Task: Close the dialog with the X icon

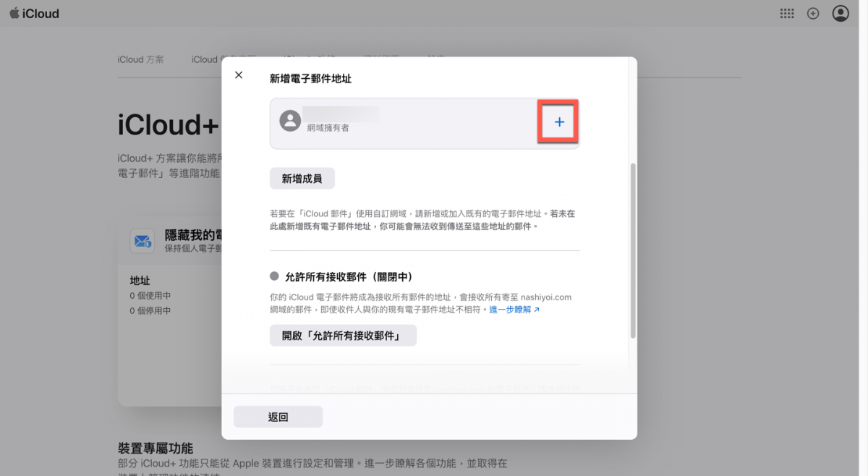Action: tap(239, 75)
